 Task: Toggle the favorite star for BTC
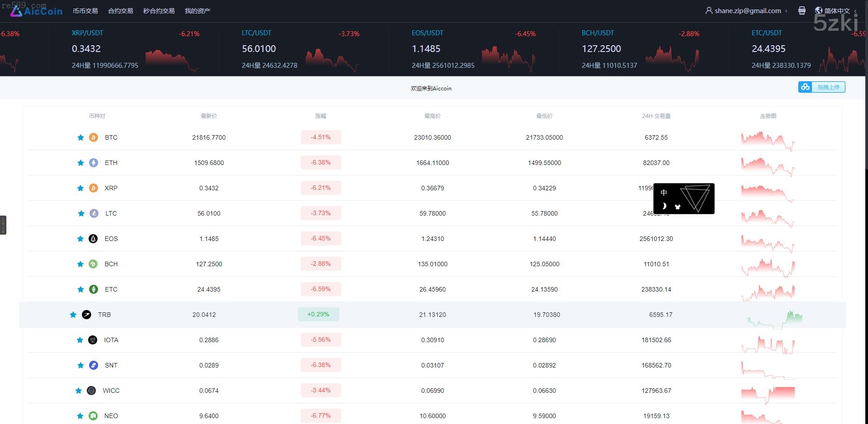click(x=80, y=137)
